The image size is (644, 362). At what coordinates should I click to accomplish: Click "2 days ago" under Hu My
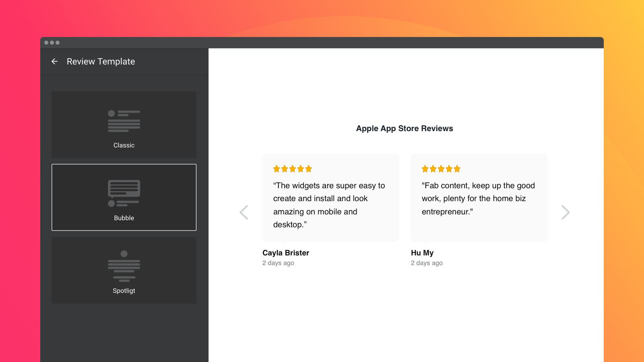(x=427, y=263)
